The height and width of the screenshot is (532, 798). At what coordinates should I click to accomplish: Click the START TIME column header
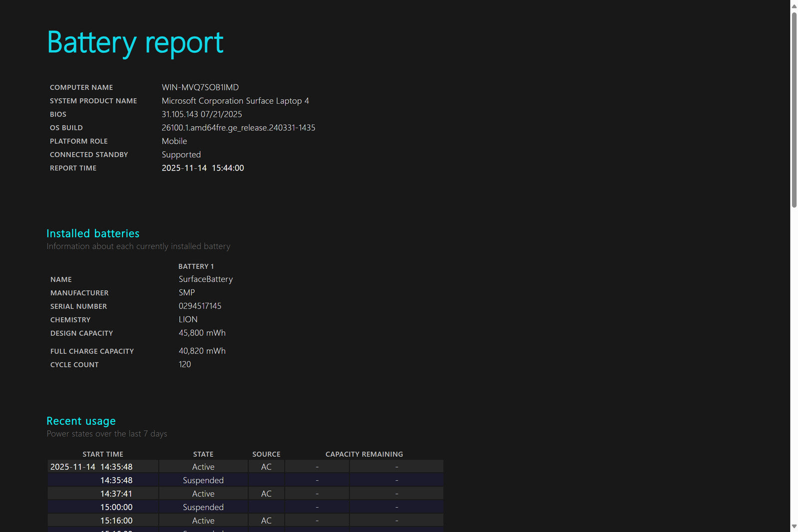pos(103,454)
